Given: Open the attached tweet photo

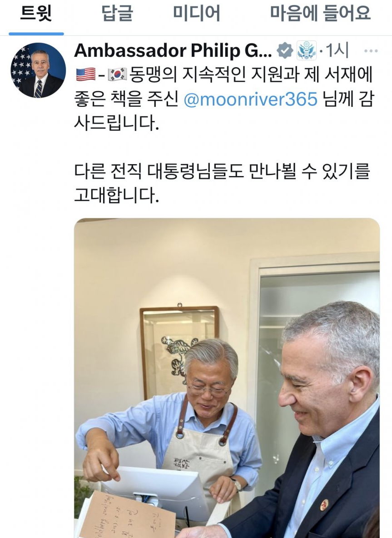Looking at the screenshot, I should tap(227, 378).
